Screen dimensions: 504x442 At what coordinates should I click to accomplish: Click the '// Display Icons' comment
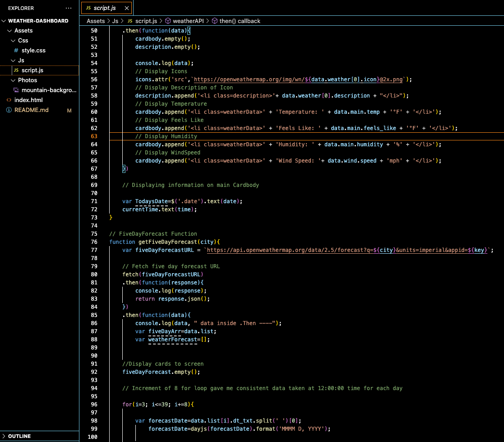[161, 71]
